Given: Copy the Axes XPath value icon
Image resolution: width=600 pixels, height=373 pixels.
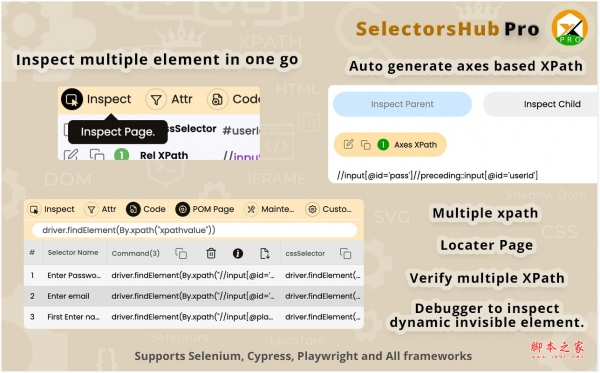Looking at the screenshot, I should pyautogui.click(x=366, y=145).
